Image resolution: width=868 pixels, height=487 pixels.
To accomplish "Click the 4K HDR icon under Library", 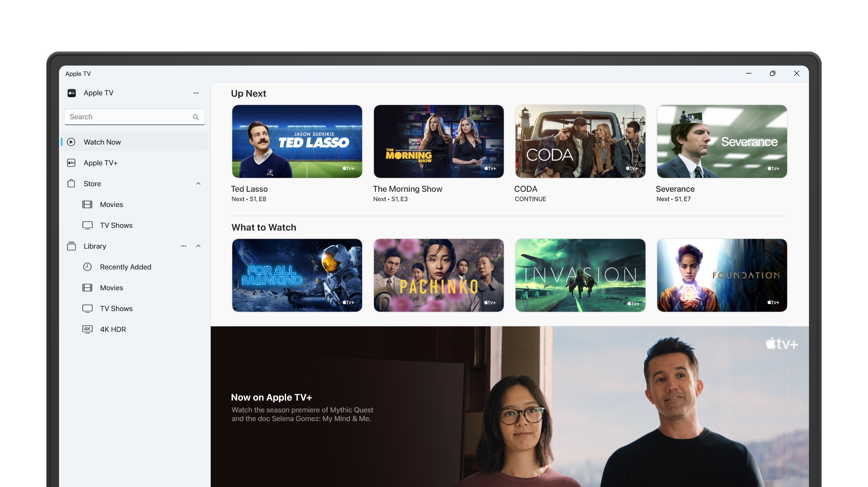I will pyautogui.click(x=87, y=329).
